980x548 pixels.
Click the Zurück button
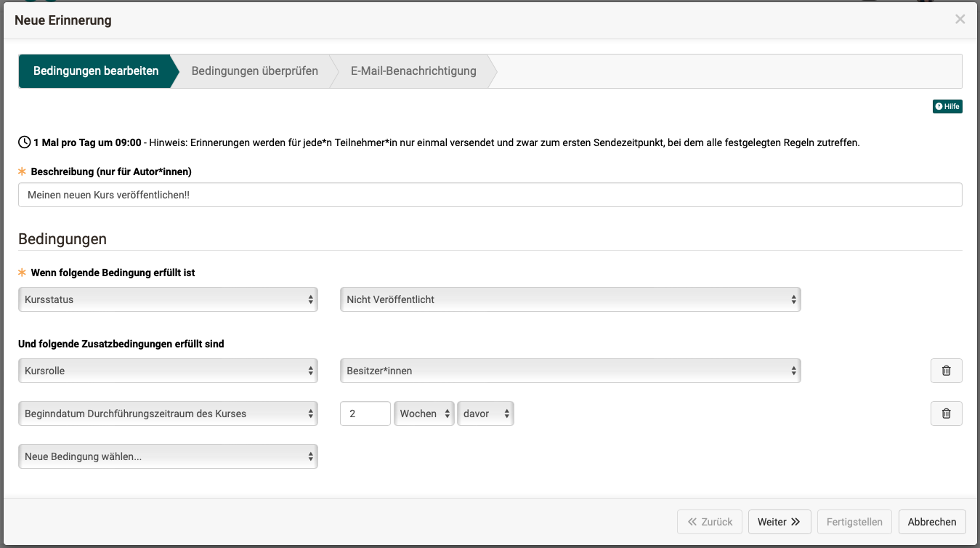pos(710,522)
